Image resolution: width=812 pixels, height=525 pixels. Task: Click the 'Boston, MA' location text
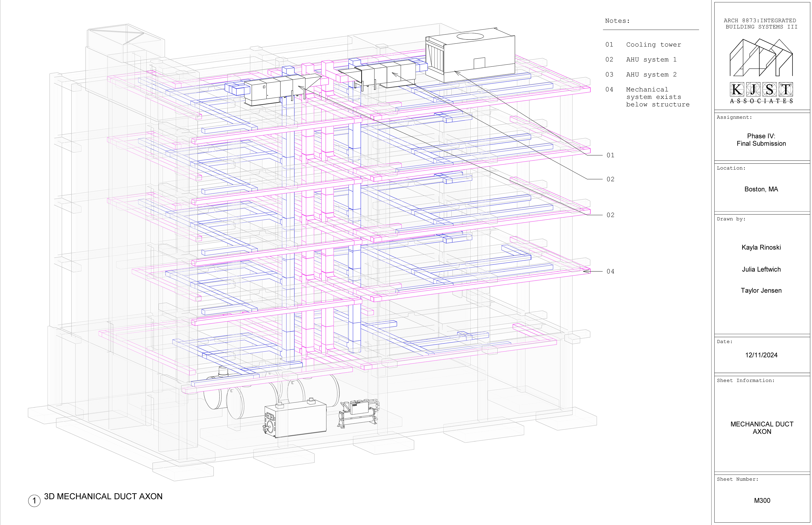click(x=761, y=189)
